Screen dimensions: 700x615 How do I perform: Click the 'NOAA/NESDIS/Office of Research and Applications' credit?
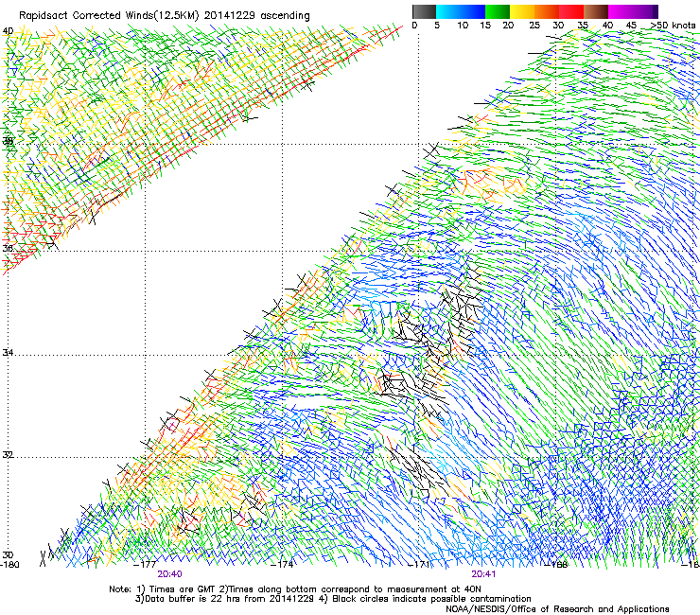point(557,609)
